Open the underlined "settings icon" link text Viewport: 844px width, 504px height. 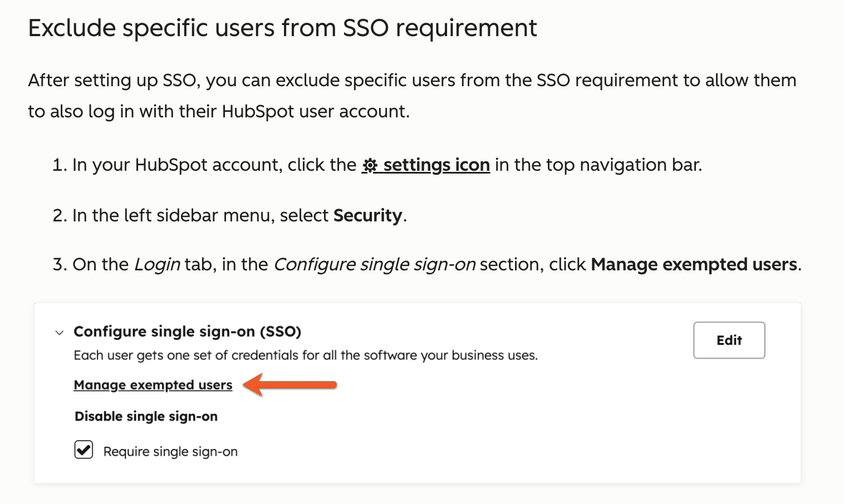tap(436, 165)
